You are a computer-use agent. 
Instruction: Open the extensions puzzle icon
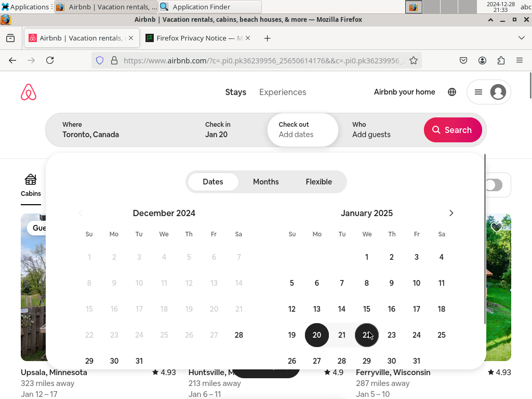501,60
